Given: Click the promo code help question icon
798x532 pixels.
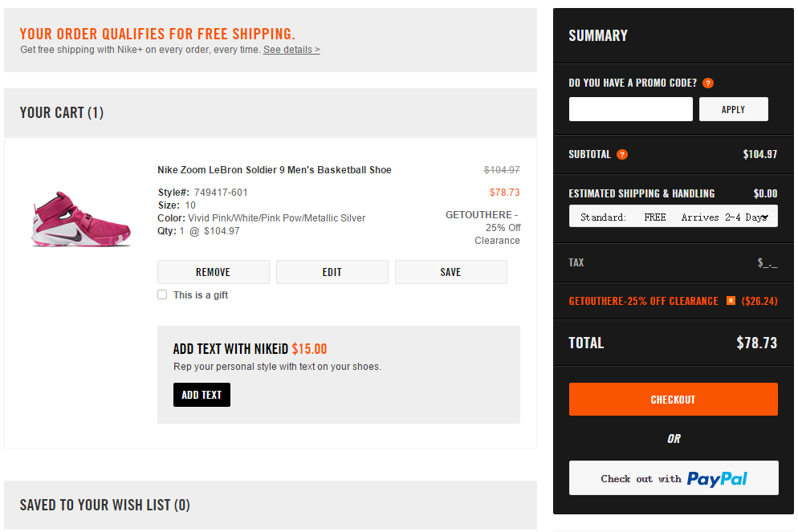Looking at the screenshot, I should 708,83.
